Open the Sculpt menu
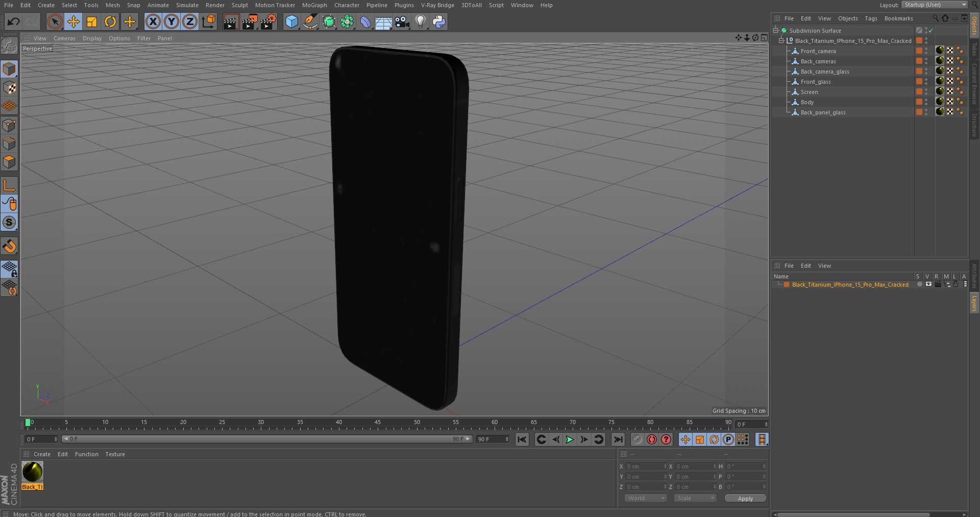The image size is (980, 517). click(x=239, y=5)
